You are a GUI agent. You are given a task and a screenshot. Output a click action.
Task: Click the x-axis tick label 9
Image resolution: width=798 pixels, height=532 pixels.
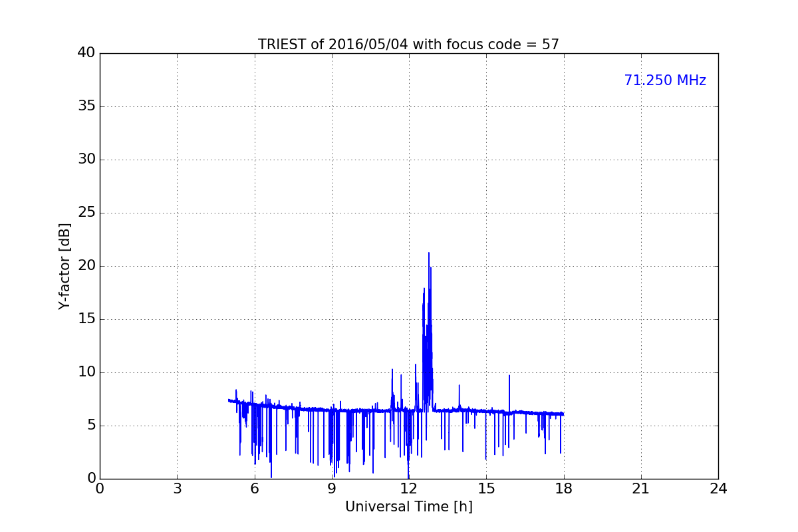[x=332, y=489]
